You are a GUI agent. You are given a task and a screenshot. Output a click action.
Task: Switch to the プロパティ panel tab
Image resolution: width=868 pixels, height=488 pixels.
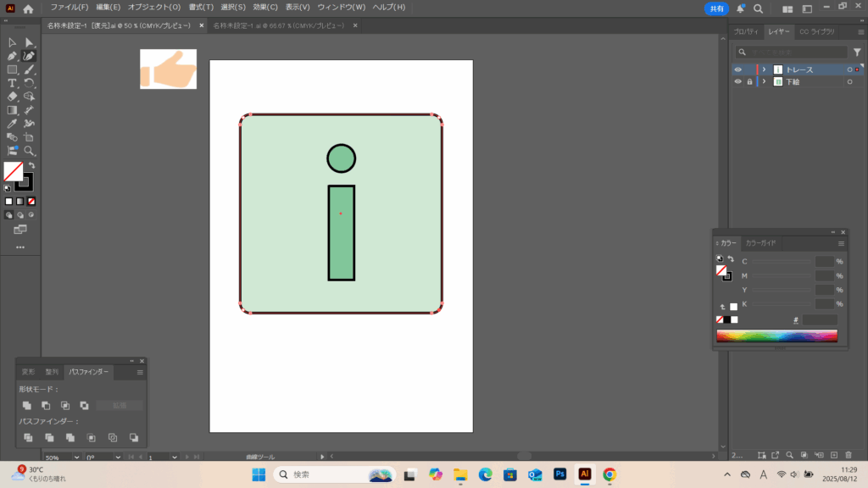(x=746, y=31)
